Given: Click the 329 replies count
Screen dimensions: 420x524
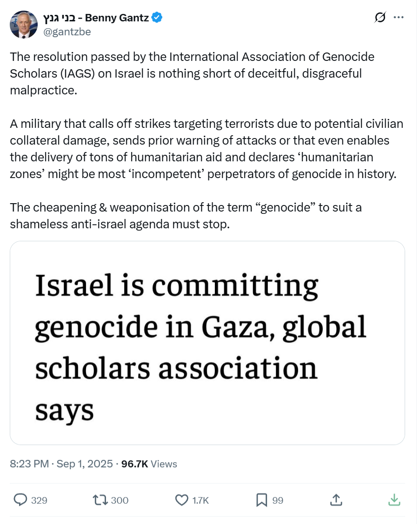Looking at the screenshot, I should (x=39, y=500).
